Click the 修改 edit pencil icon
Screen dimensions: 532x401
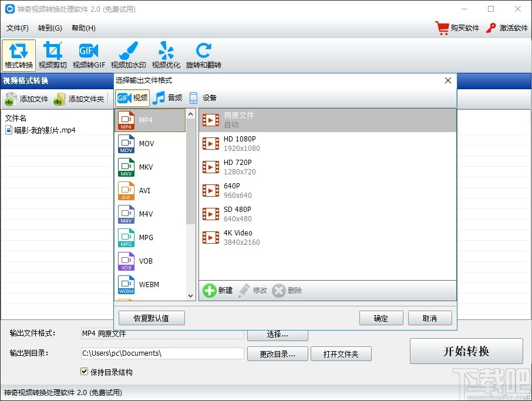pyautogui.click(x=244, y=291)
